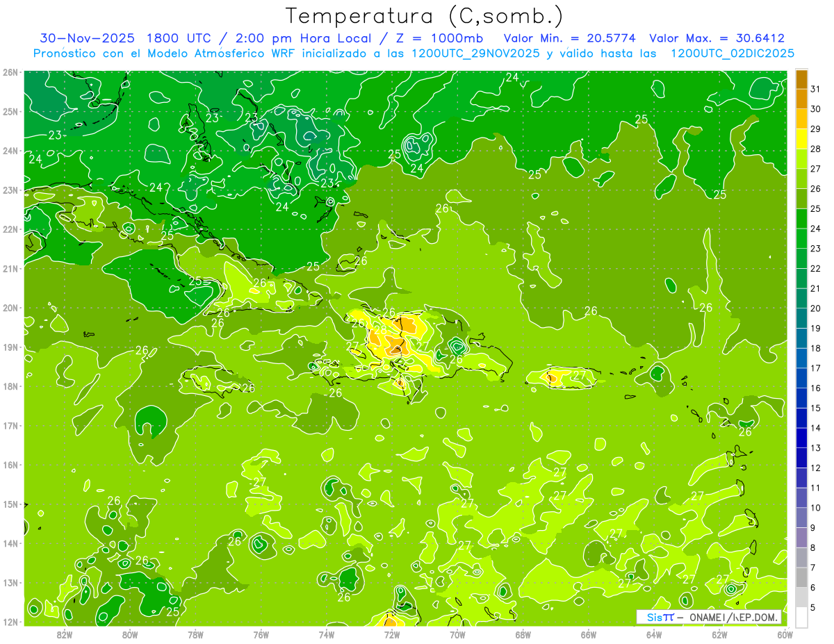This screenshot has width=834, height=644.
Task: Click the '18N' latitude axis label
Action: coord(10,386)
